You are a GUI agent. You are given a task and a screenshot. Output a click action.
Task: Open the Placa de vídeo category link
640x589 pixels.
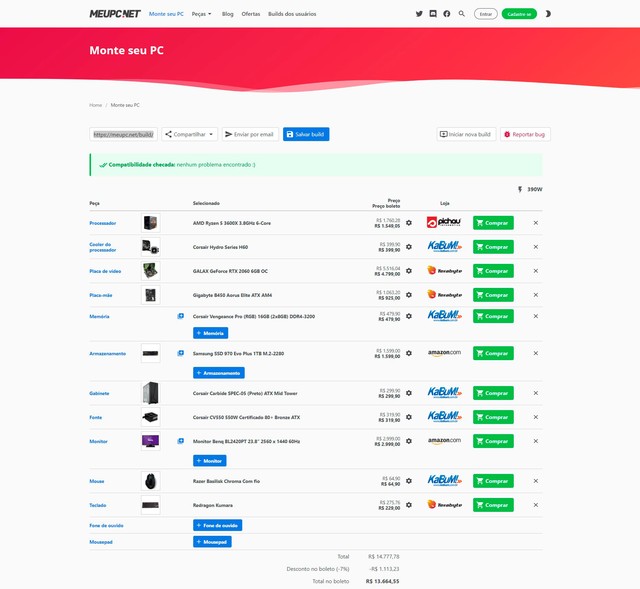click(x=105, y=271)
